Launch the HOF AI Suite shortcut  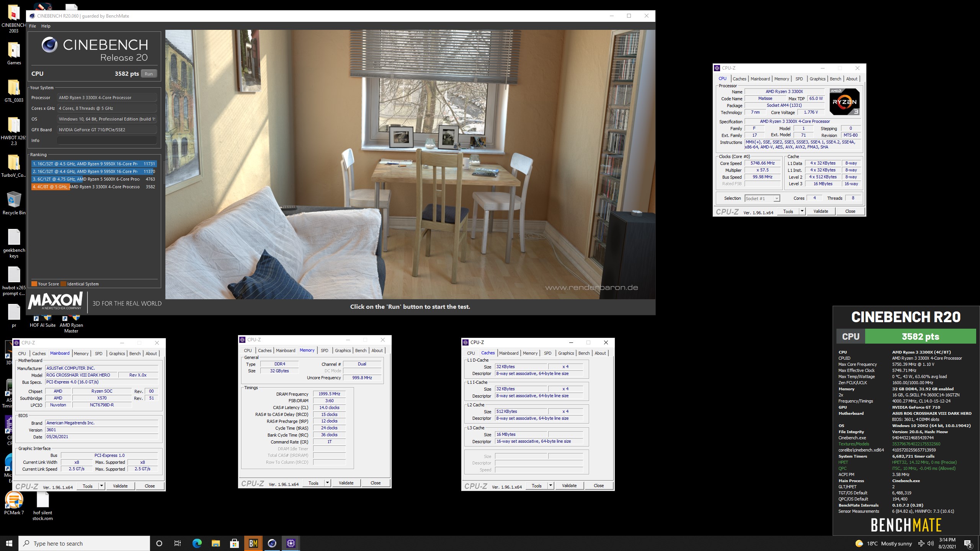pos(42,321)
